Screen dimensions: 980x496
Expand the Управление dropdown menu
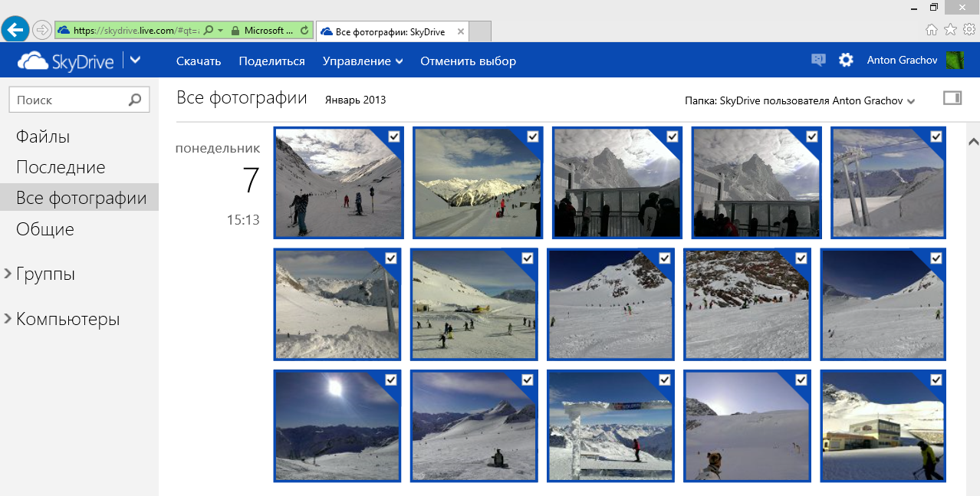point(363,61)
